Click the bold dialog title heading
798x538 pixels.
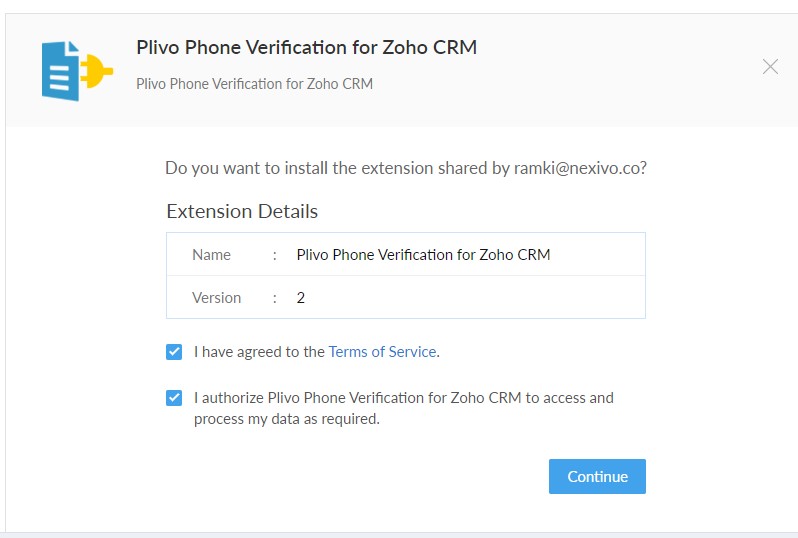[x=306, y=47]
